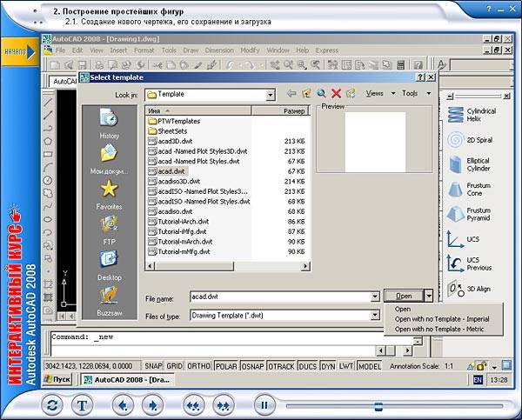Toggle DUCS in status bar
This screenshot has height=420, width=522.
click(x=308, y=366)
